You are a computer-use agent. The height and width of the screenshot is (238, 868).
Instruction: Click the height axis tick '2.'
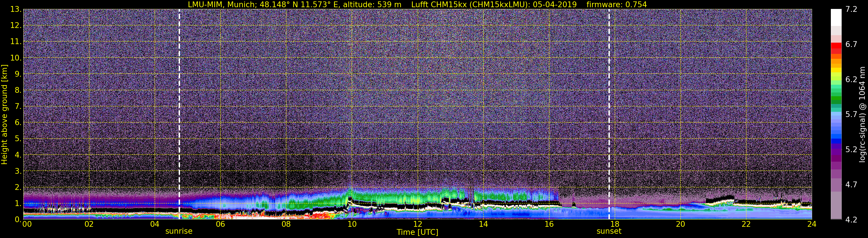tap(18, 187)
